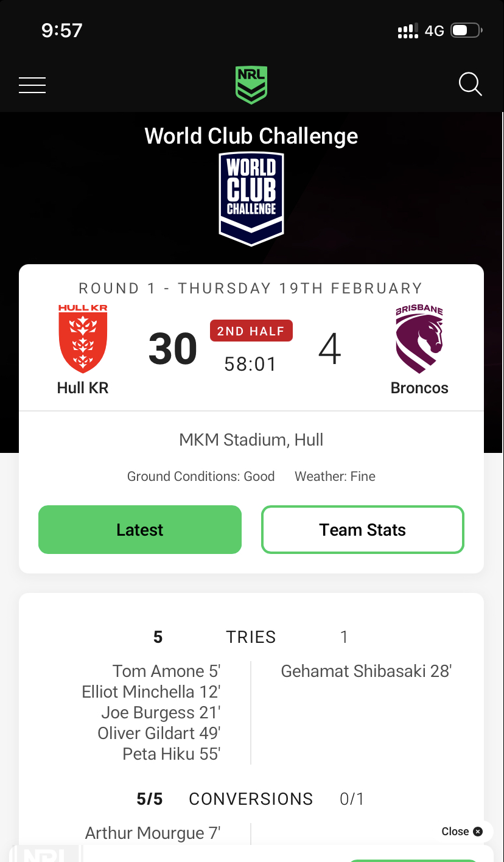The height and width of the screenshot is (862, 504).
Task: Tap the battery icon in status bar
Action: 466,30
